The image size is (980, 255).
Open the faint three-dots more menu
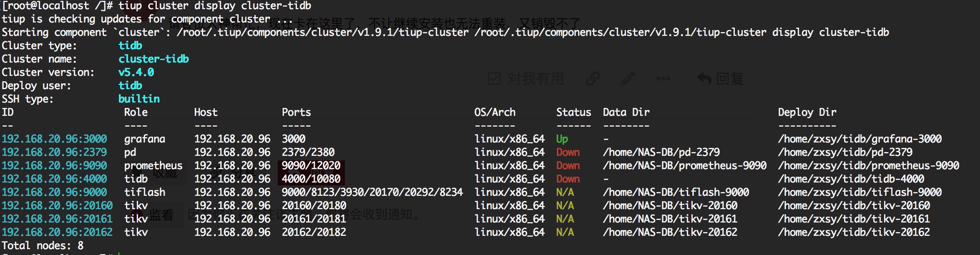pyautogui.click(x=663, y=78)
